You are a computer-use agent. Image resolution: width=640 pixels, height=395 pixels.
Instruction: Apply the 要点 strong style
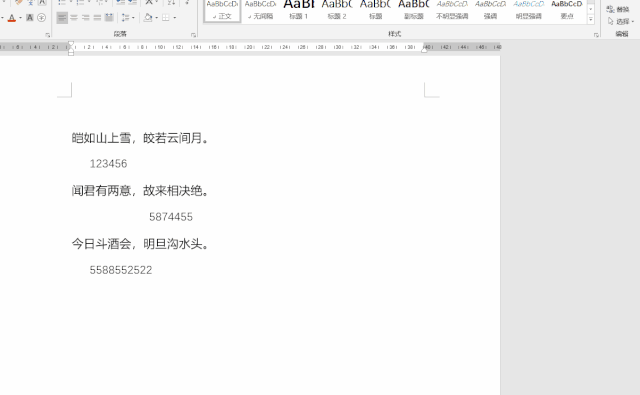[567, 11]
